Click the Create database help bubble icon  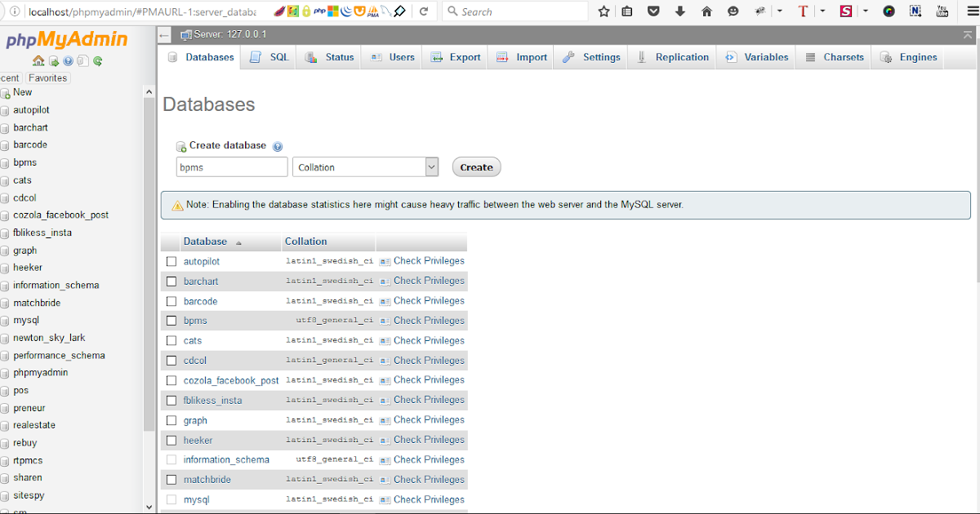(277, 145)
